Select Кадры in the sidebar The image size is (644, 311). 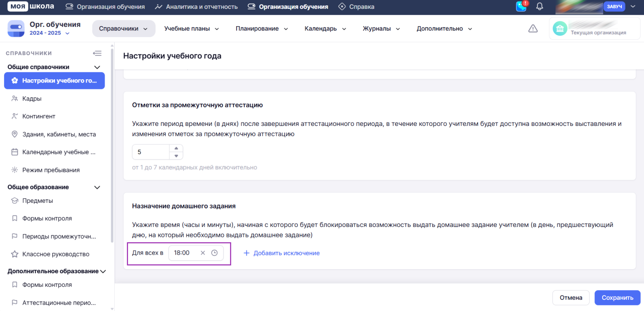(32, 99)
